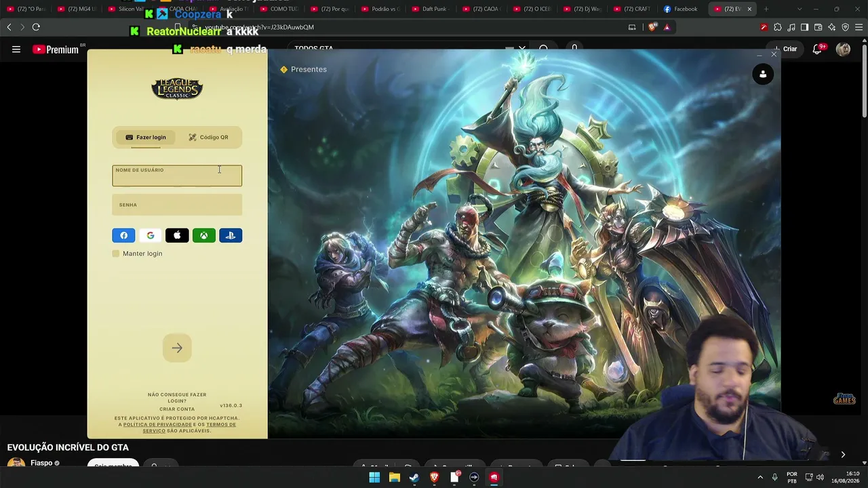Sign in with the Xbox icon
This screenshot has width=868, height=488.
[204, 235]
